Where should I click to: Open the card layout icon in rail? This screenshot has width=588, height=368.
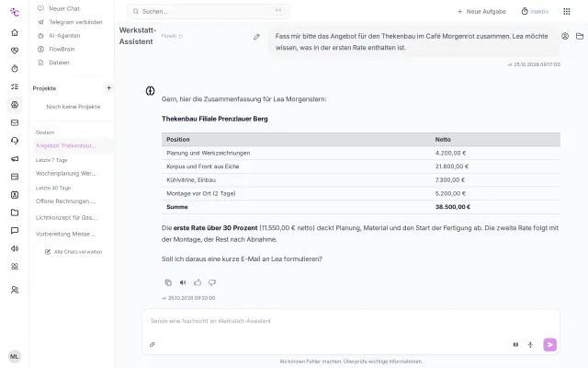(x=15, y=177)
